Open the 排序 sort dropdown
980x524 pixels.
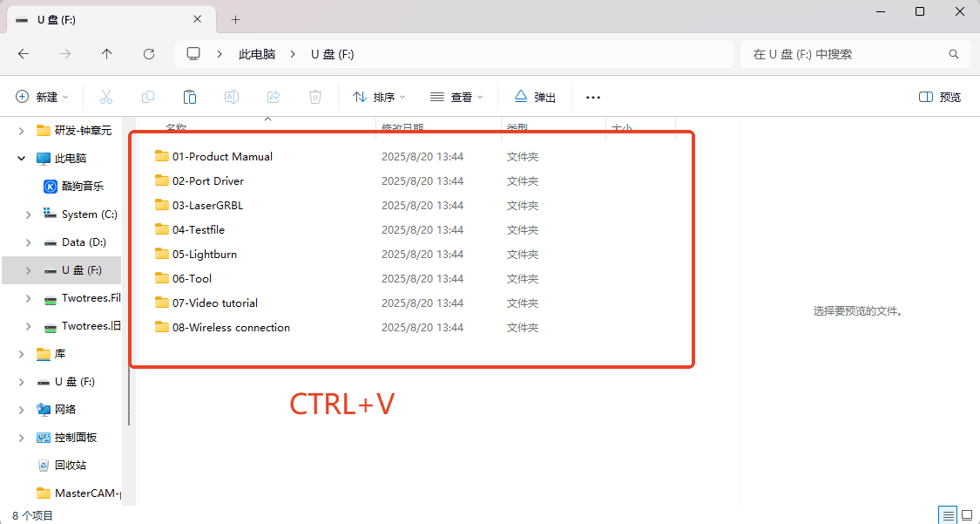[379, 97]
